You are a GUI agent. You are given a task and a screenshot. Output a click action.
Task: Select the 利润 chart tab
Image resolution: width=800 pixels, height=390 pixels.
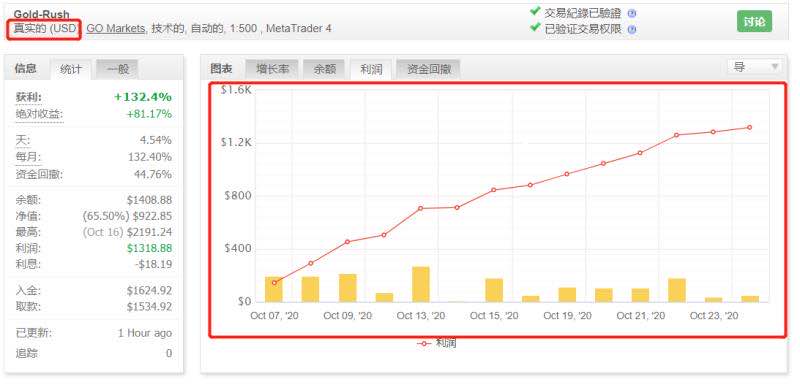(x=371, y=69)
